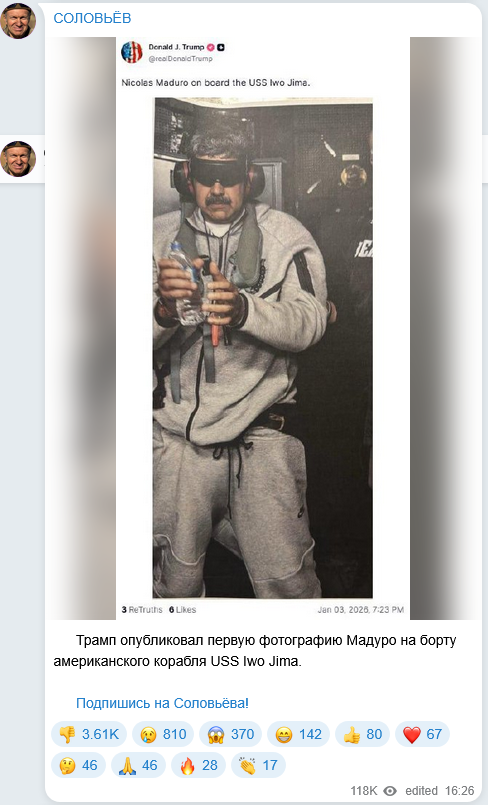Image resolution: width=488 pixels, height=805 pixels.
Task: Add the clapping hands reaction 17
Action: pyautogui.click(x=259, y=765)
